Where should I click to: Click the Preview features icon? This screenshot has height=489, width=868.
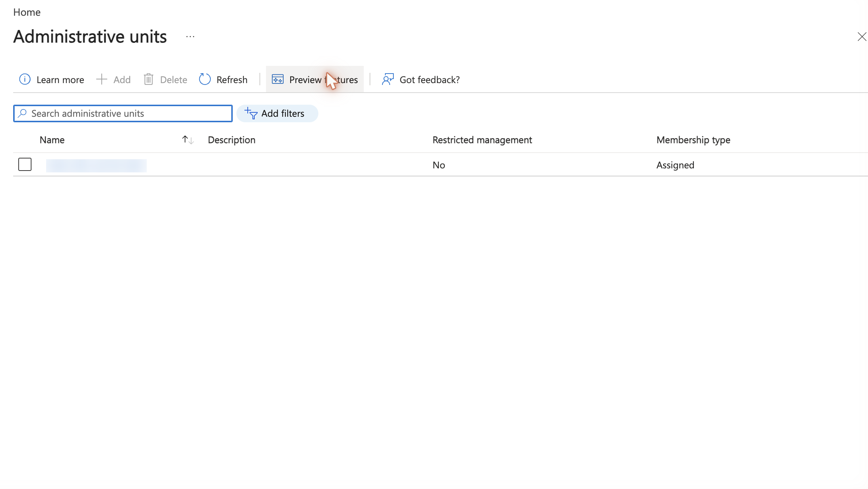click(278, 79)
